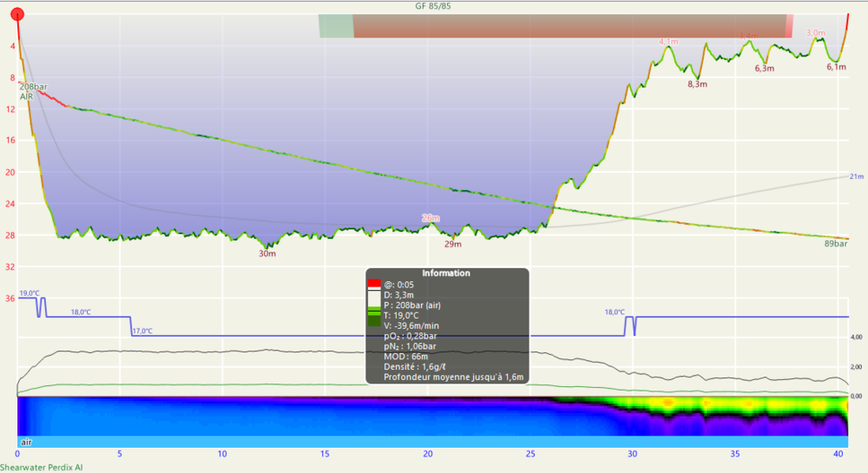Click the 6,3m depth label
Viewport: 868px width, 473px height.
(x=765, y=69)
